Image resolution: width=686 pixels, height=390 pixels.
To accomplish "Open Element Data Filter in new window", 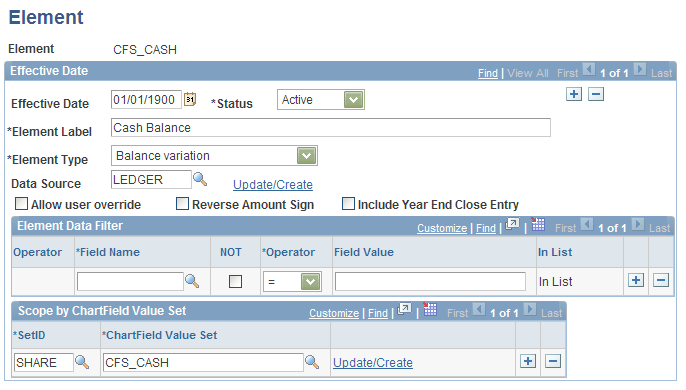I will click(512, 225).
